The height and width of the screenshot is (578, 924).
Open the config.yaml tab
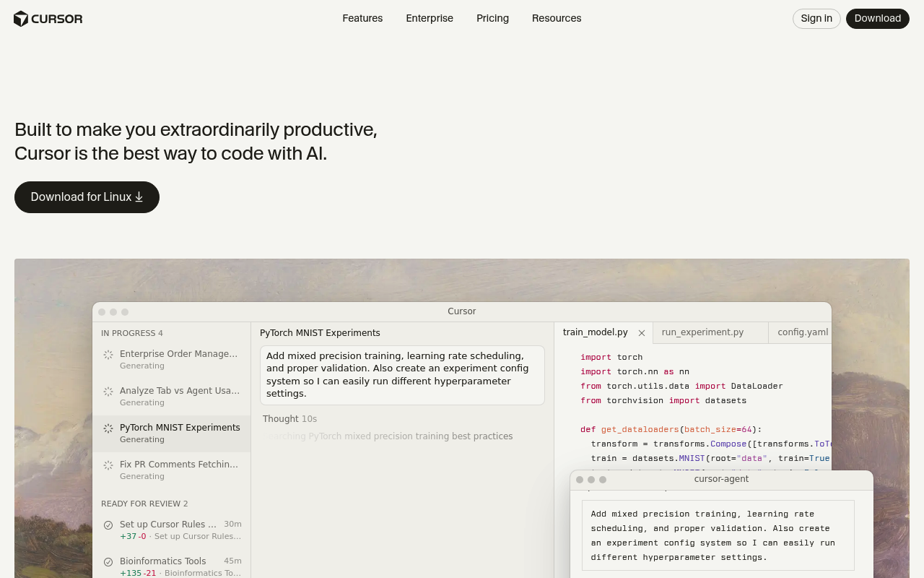tap(803, 332)
